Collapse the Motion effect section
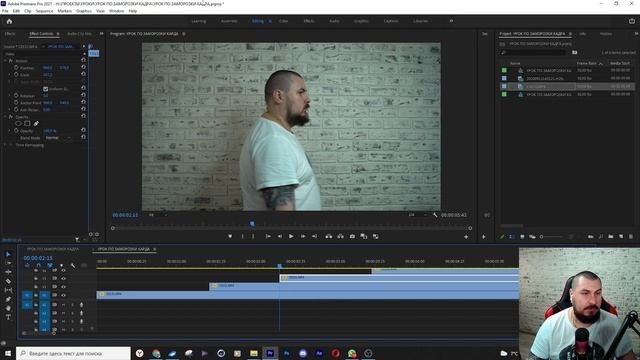This screenshot has height=360, width=640. click(x=6, y=60)
